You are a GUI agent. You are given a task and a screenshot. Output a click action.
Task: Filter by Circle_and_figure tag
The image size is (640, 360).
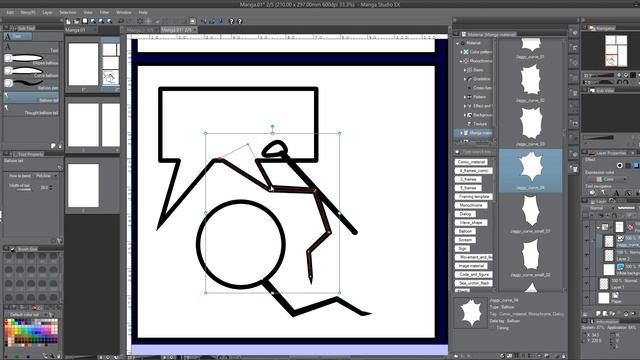[473, 274]
